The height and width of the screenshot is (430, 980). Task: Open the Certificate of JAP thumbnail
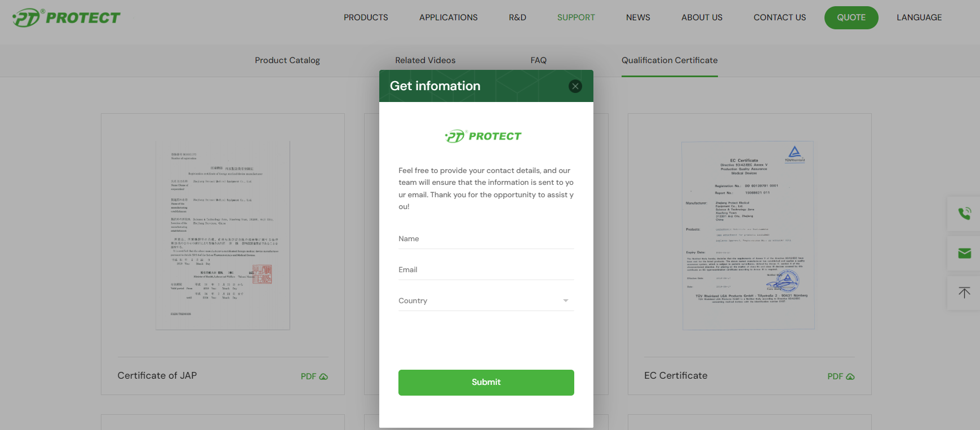click(x=223, y=236)
